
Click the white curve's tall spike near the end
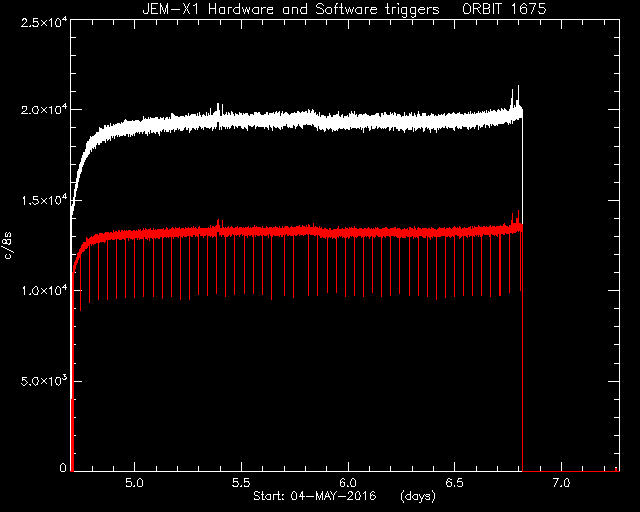518,95
